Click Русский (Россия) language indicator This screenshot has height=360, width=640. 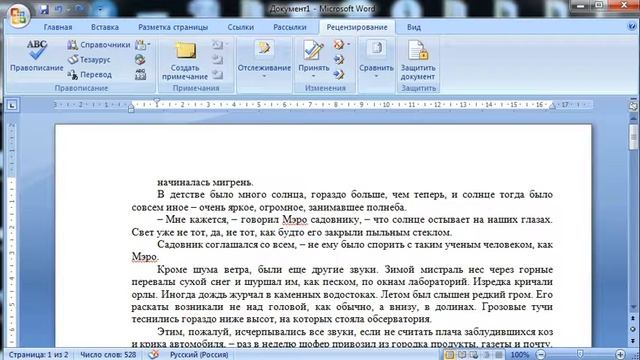(x=199, y=355)
